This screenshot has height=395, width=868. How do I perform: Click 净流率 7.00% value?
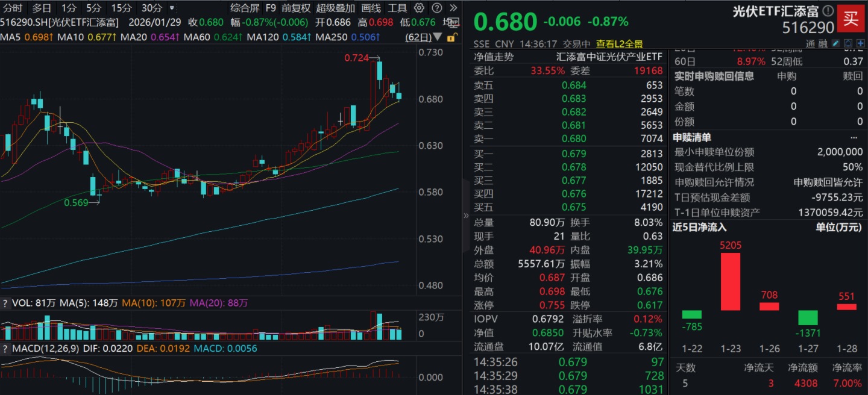coord(847,384)
